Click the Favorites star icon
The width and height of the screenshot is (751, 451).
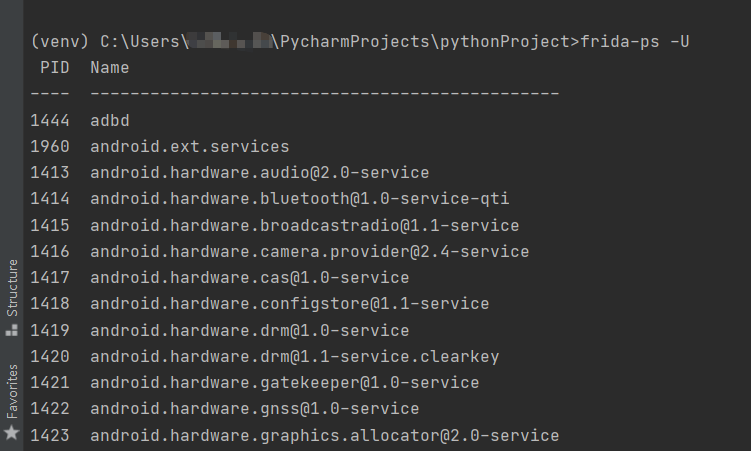(x=12, y=433)
